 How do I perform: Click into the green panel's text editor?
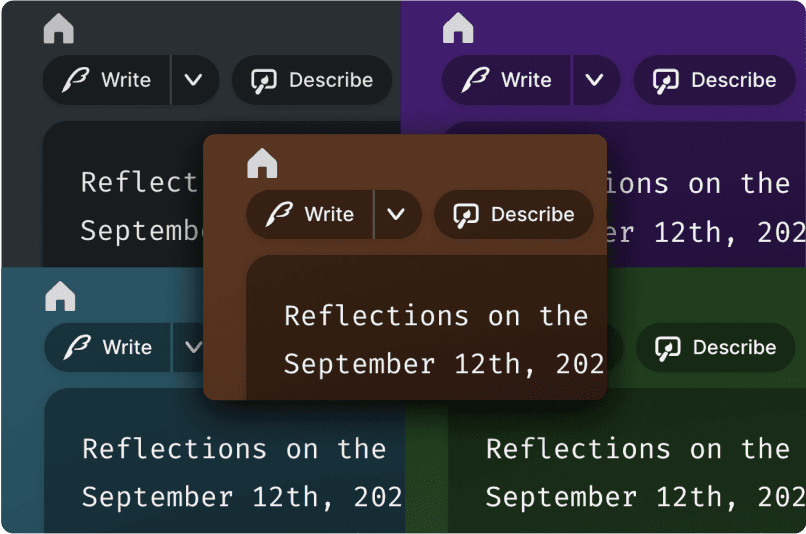tap(640, 470)
